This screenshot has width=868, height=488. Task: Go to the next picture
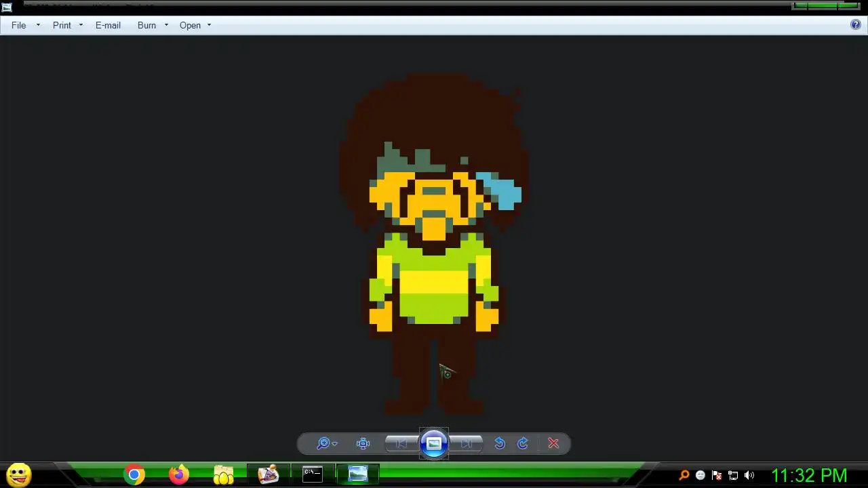[466, 443]
